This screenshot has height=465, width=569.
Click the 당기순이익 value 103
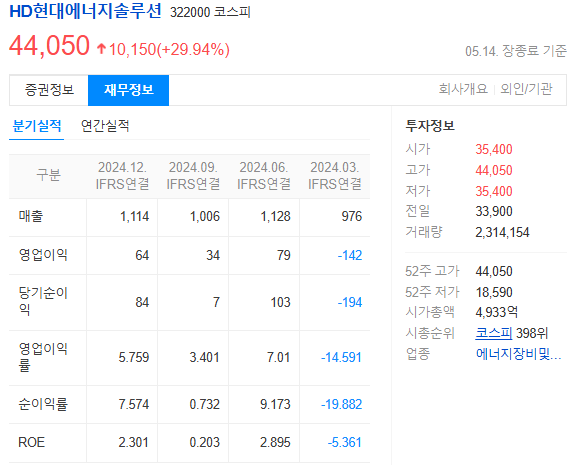point(281,302)
